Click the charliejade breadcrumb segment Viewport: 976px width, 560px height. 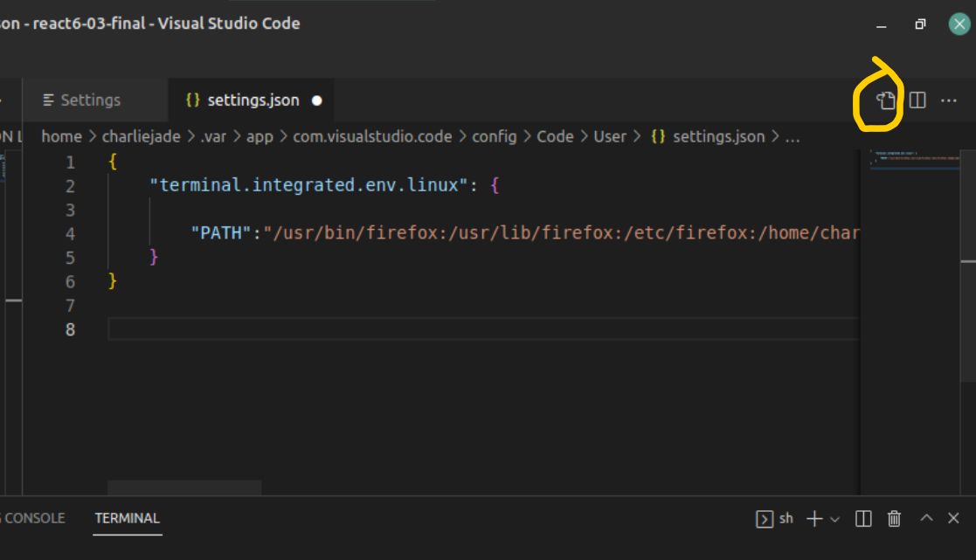pyautogui.click(x=142, y=136)
